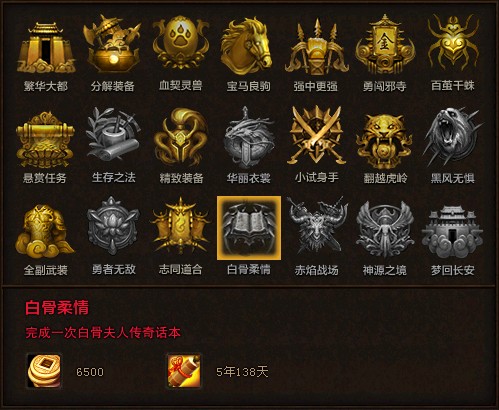
Task: Click the 勇闯邪寺 golden banner icon
Action: 385,44
